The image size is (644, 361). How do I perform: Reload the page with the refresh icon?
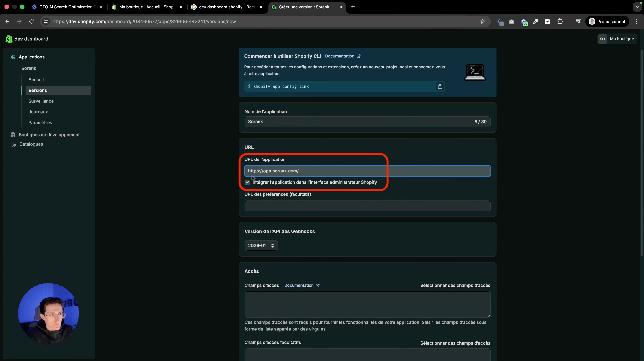click(31, 22)
